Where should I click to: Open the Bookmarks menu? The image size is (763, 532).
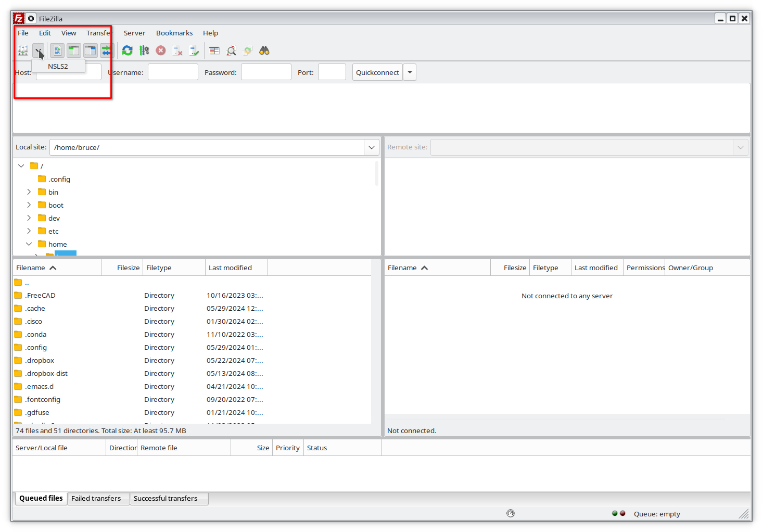click(x=174, y=33)
